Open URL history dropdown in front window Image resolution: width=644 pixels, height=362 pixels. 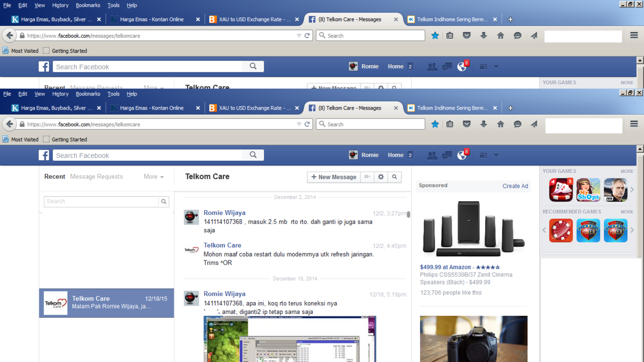coord(299,124)
